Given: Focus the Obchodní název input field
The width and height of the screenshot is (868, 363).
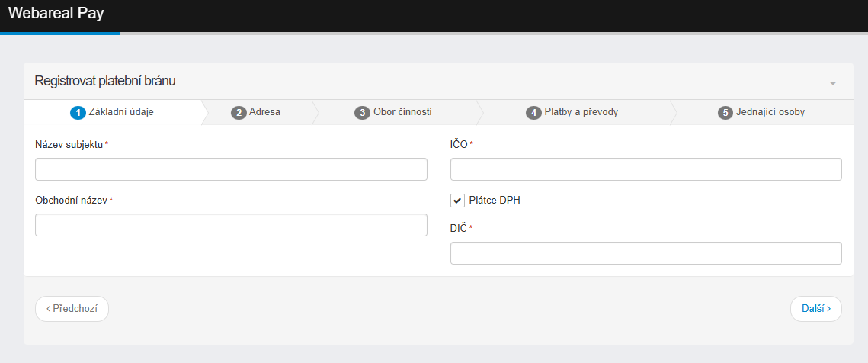Looking at the screenshot, I should click(x=231, y=225).
